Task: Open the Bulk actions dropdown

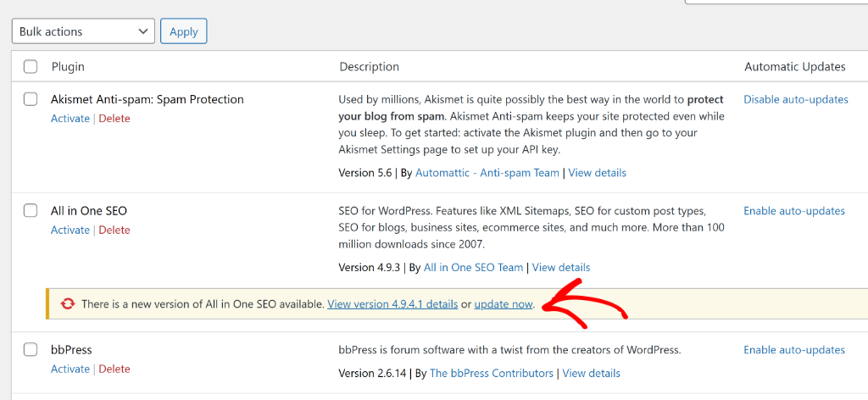Action: [x=83, y=31]
